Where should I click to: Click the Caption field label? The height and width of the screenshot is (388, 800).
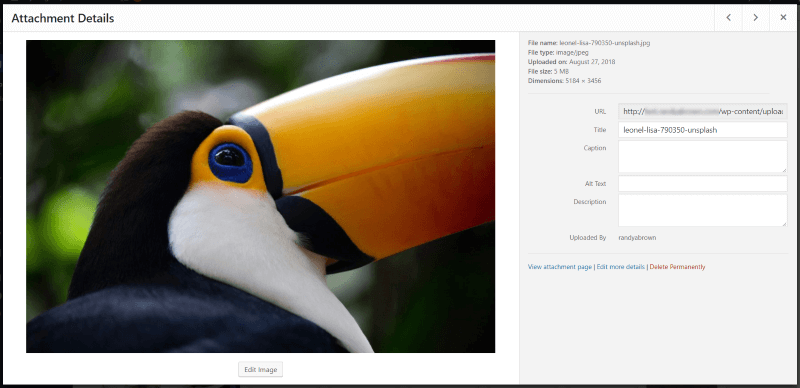pos(595,148)
